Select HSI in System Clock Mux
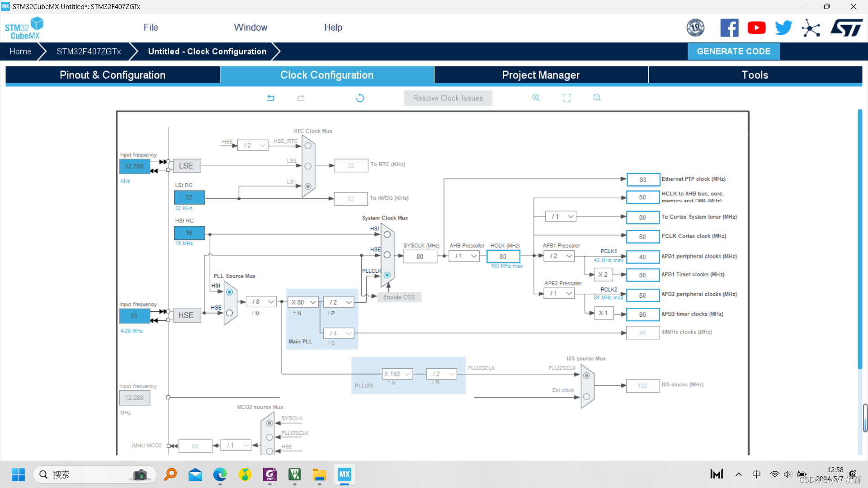 [387, 235]
